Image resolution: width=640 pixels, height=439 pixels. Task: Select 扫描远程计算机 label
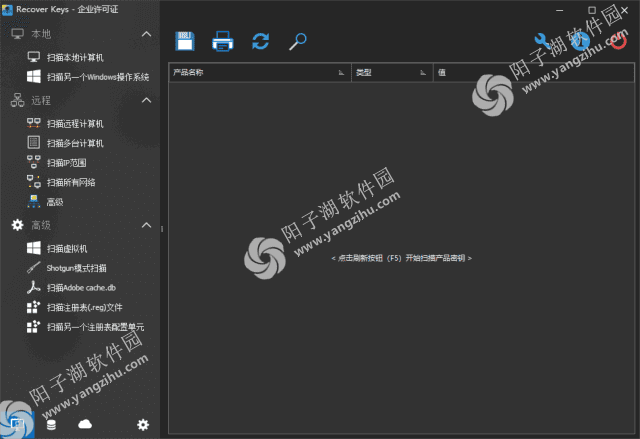click(75, 124)
